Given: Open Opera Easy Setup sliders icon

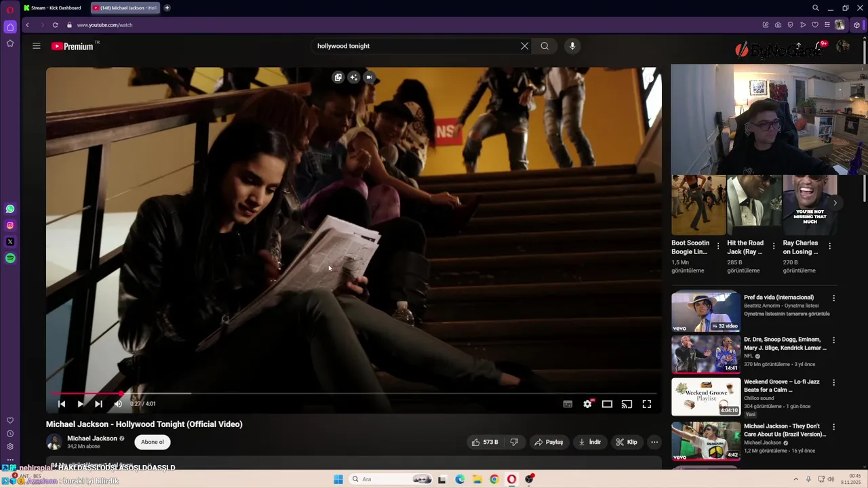Looking at the screenshot, I should click(x=827, y=25).
